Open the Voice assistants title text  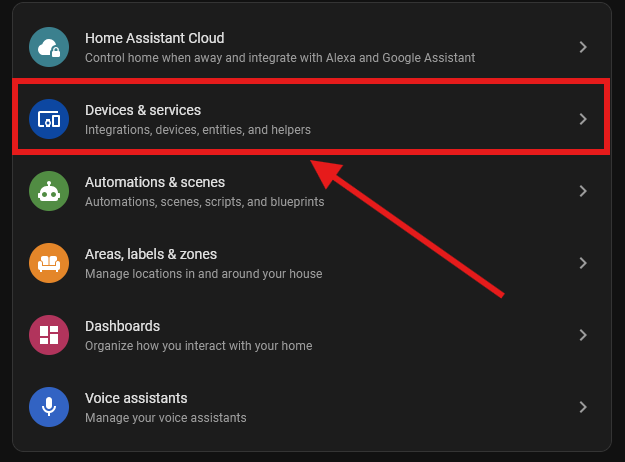tap(136, 398)
